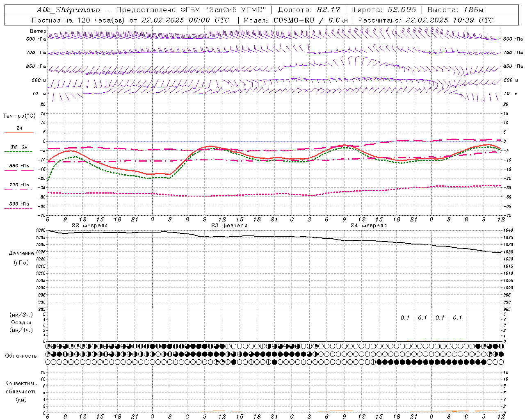This screenshot has height=420, width=525.
Task: Click the (мм/3ч.) precipitation unit label
Action: (x=21, y=315)
